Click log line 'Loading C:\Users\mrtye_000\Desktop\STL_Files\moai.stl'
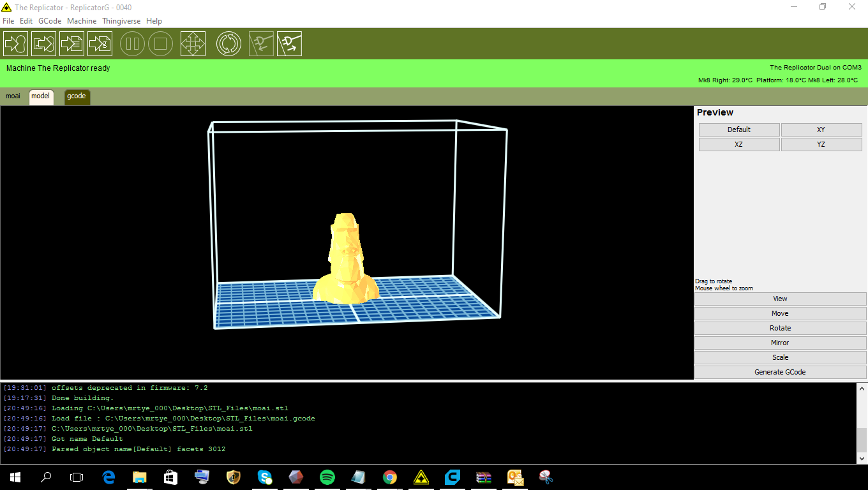 click(170, 408)
